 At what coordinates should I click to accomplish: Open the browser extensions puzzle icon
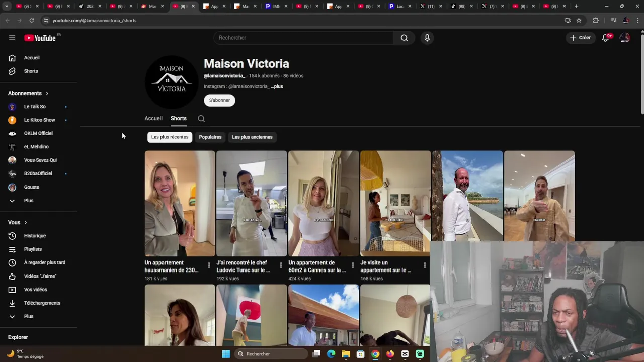pyautogui.click(x=596, y=21)
